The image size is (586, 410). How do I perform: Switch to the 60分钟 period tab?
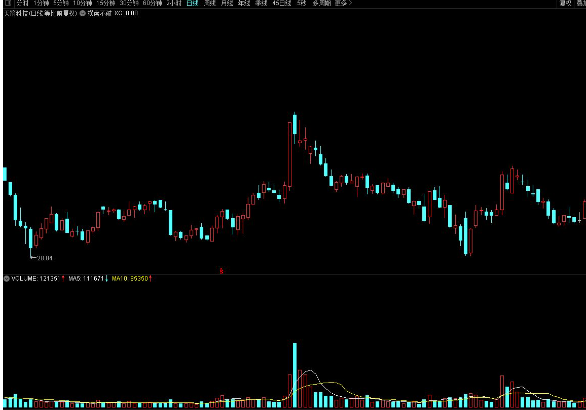click(152, 3)
